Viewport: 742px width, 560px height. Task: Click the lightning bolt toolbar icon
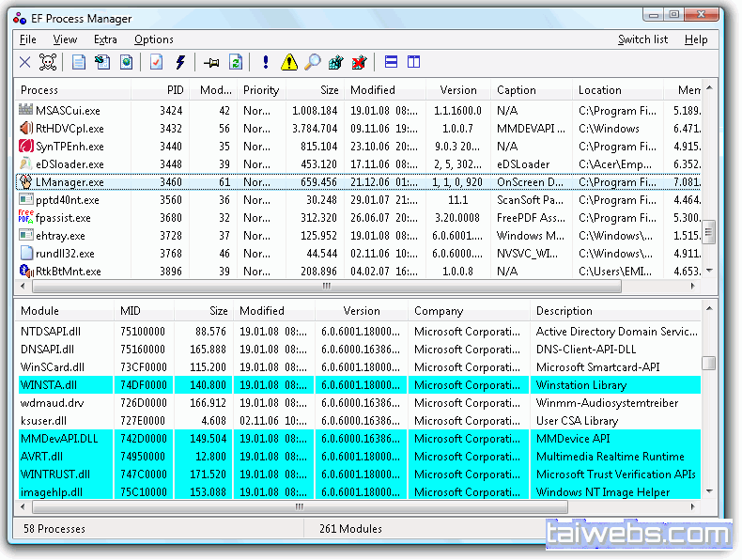click(x=180, y=63)
